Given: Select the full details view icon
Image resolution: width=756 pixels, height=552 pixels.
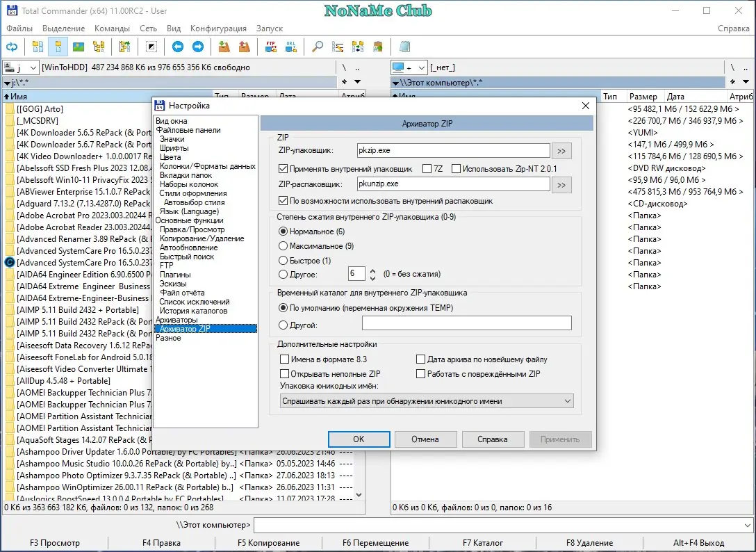Looking at the screenshot, I should click(58, 47).
